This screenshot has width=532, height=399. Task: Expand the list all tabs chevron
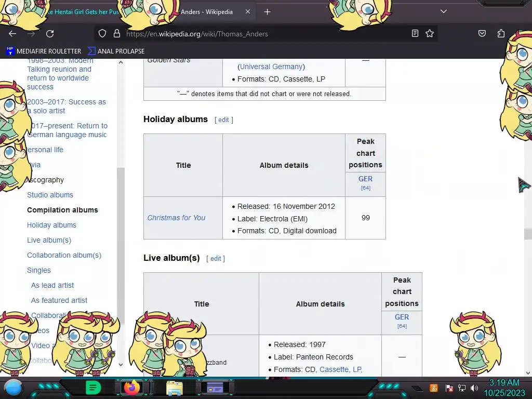(444, 11)
